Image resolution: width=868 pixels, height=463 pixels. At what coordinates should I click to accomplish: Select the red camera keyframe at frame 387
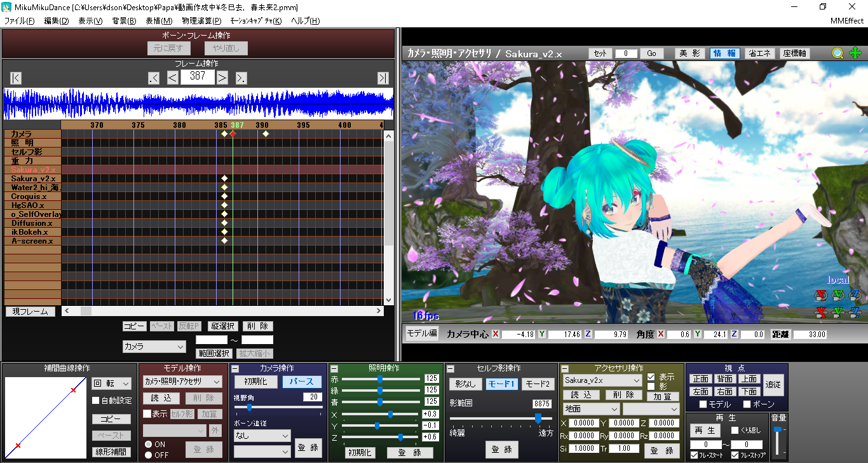click(x=233, y=134)
